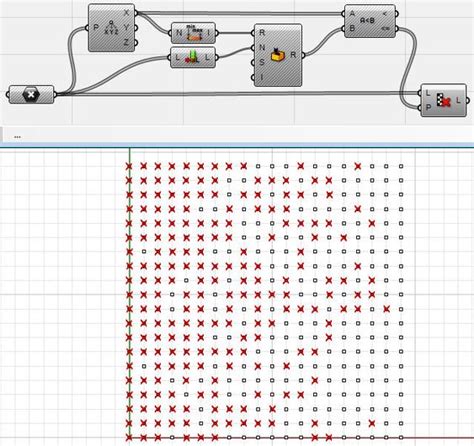Click the S seed input of Random
Screen dimensions: 474x446
[262, 62]
